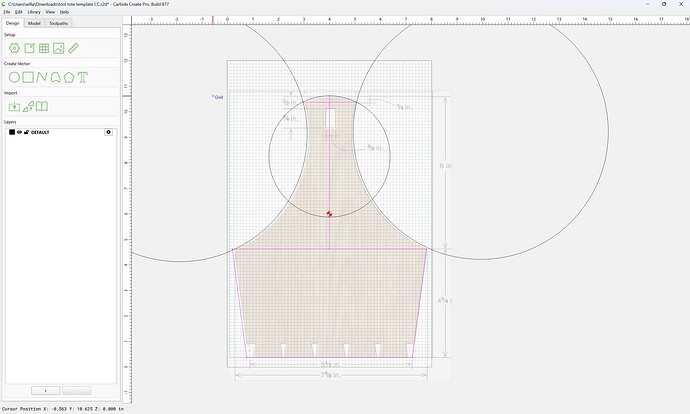Click the small white rectangle slot at top of shape
Viewport: 690px width, 414px height.
tap(330, 119)
